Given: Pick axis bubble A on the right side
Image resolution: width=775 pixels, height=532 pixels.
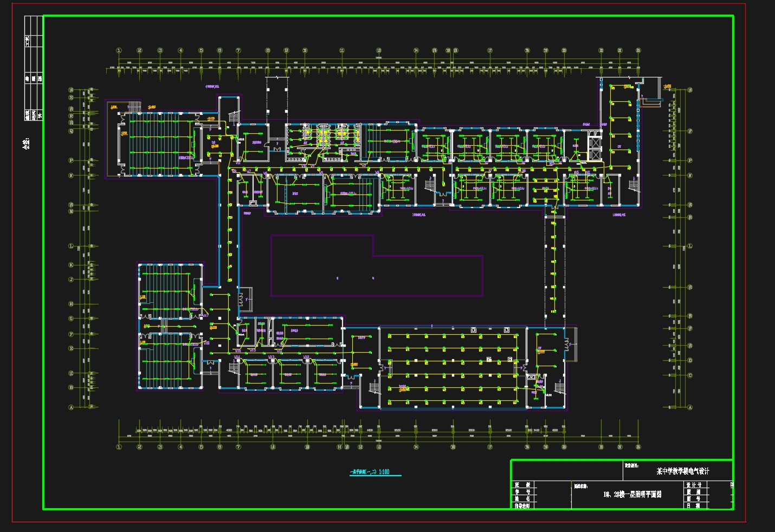Looking at the screenshot, I should click(x=690, y=407).
